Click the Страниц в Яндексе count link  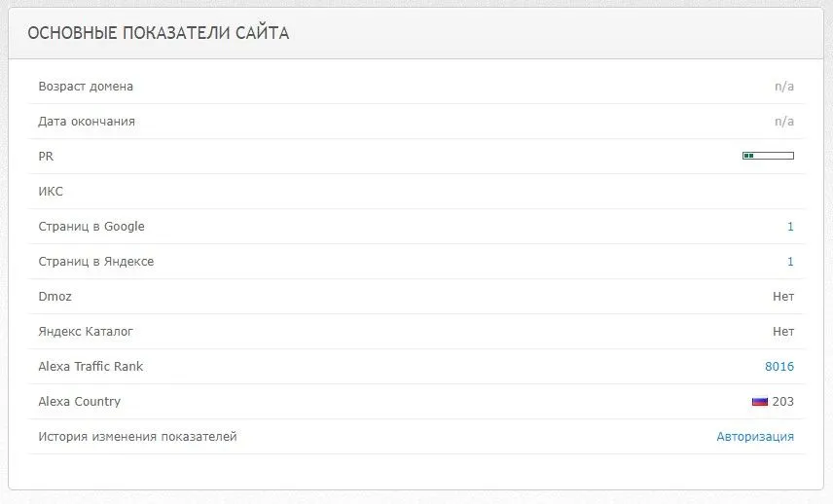pyautogui.click(x=790, y=262)
